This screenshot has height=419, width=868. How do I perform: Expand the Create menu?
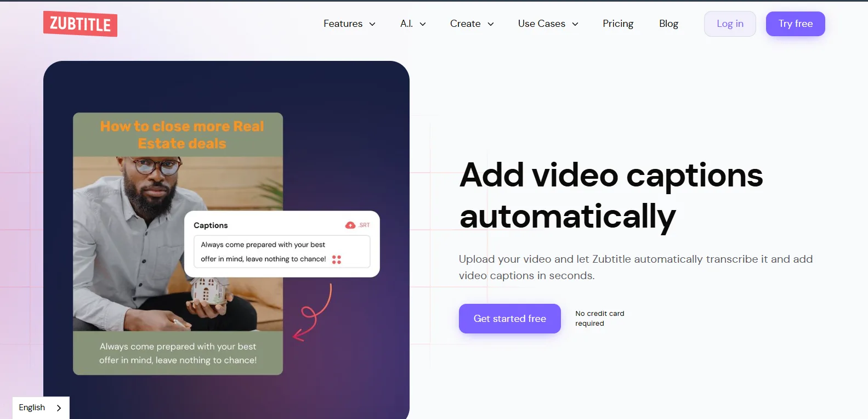click(x=472, y=24)
